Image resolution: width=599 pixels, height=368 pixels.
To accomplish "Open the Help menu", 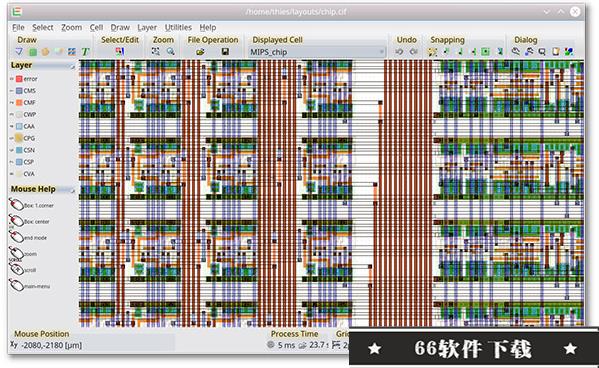I will point(207,28).
